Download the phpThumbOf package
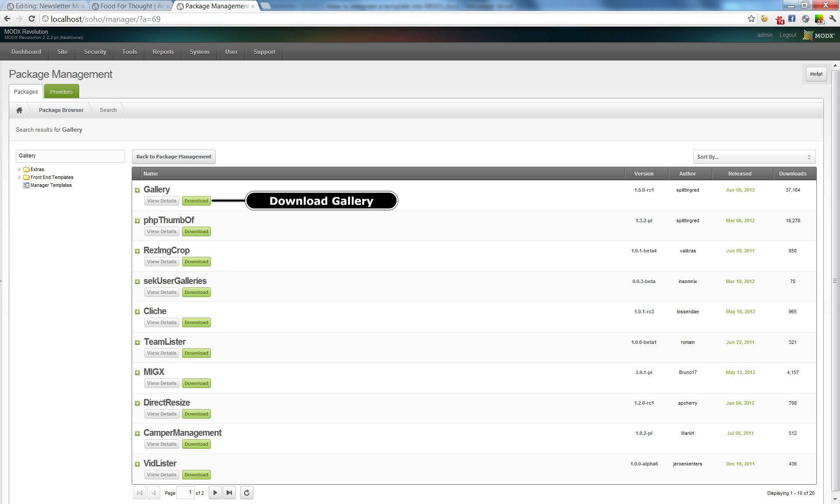Screen dimensions: 840x504 pos(196,231)
